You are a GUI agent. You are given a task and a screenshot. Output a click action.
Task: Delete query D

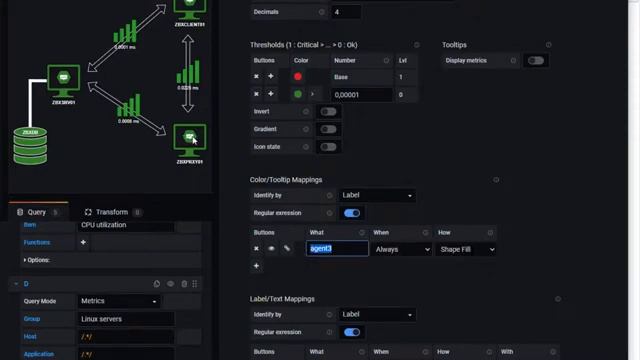coord(184,284)
